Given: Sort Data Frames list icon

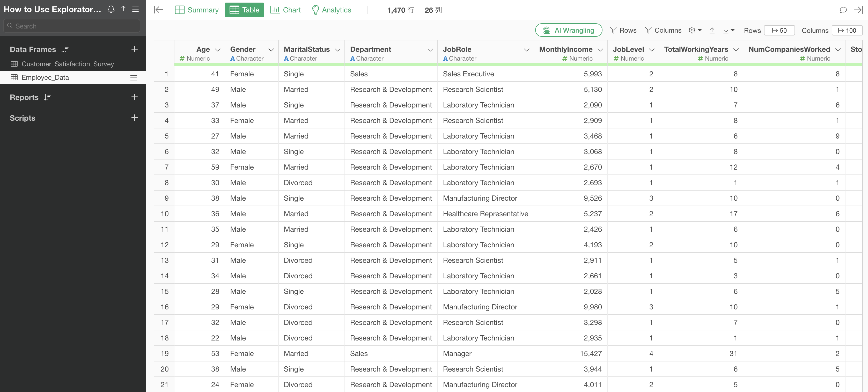Looking at the screenshot, I should click(x=65, y=49).
